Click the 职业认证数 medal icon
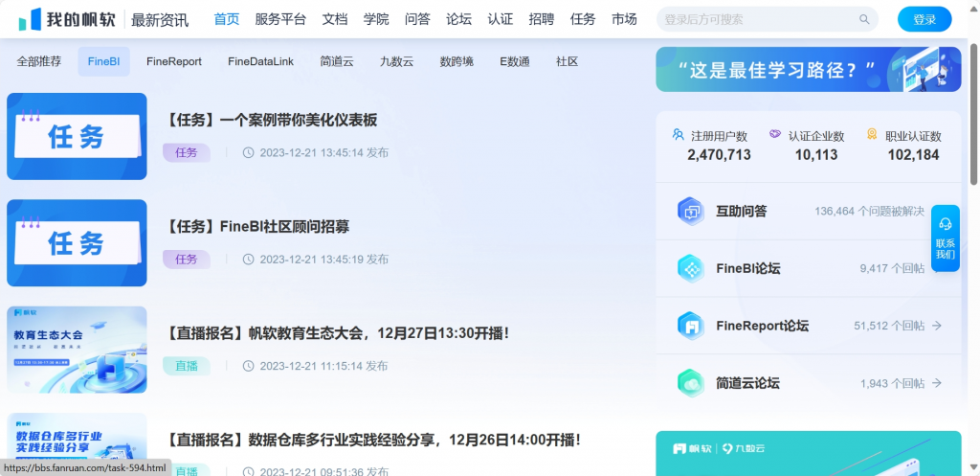The height and width of the screenshot is (476, 980). (x=872, y=134)
